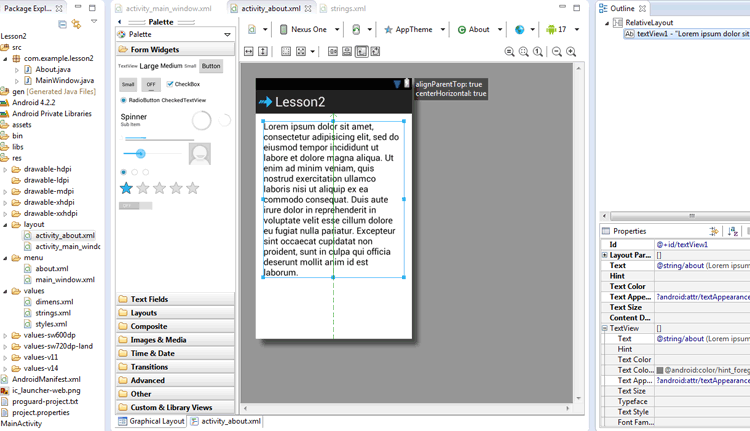Click the locale globe icon
750x431 pixels.
(x=519, y=30)
